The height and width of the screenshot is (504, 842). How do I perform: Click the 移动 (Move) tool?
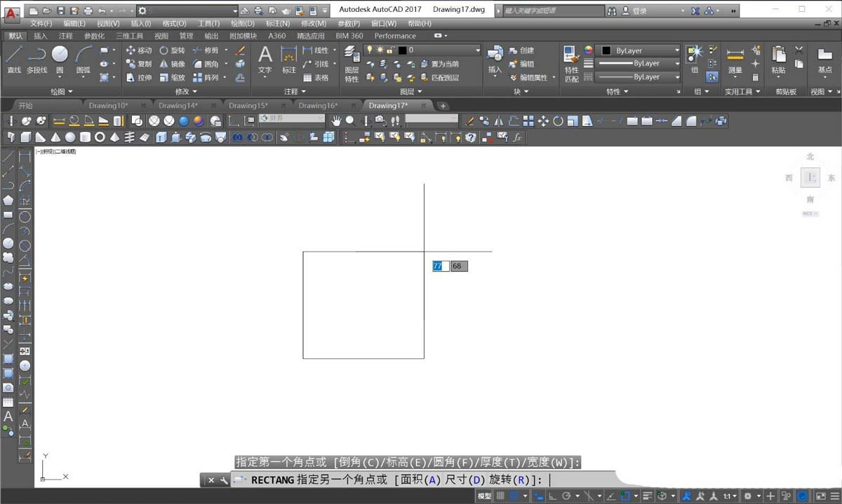[139, 50]
